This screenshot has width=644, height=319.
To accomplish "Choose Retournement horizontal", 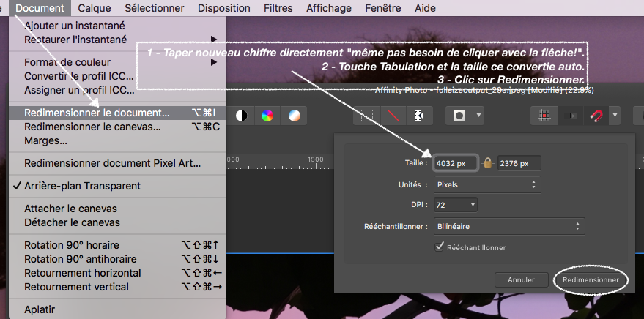I will 117,273.
